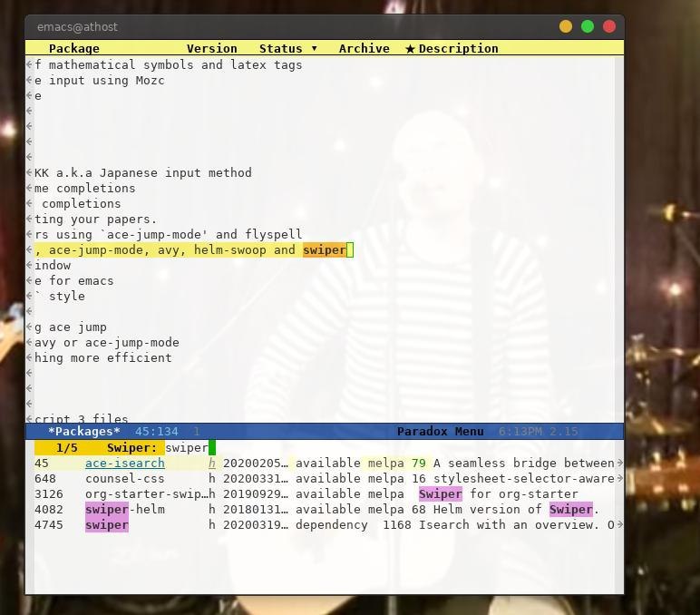Click the 6:13PM time in mode line
This screenshot has height=615, width=700.
520,432
